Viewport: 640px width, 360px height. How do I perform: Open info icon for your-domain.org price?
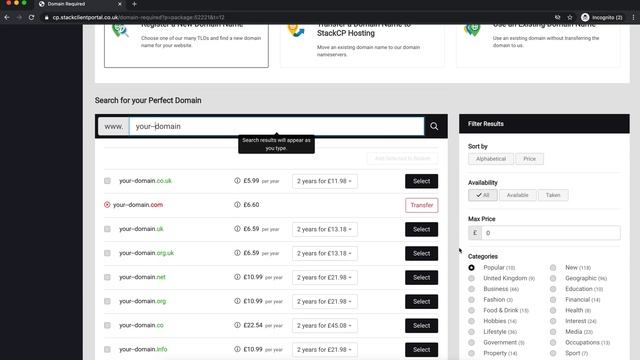(x=237, y=301)
